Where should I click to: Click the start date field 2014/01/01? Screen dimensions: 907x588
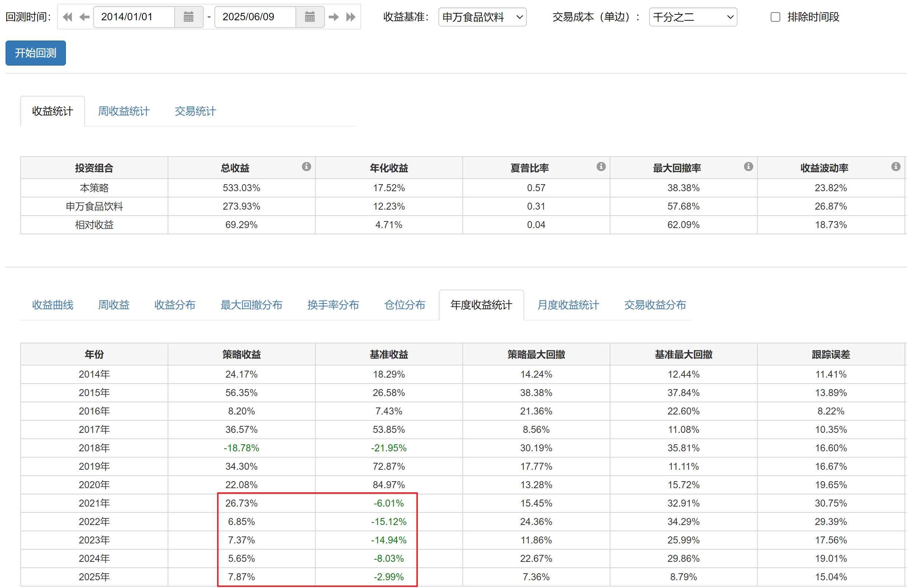point(134,17)
